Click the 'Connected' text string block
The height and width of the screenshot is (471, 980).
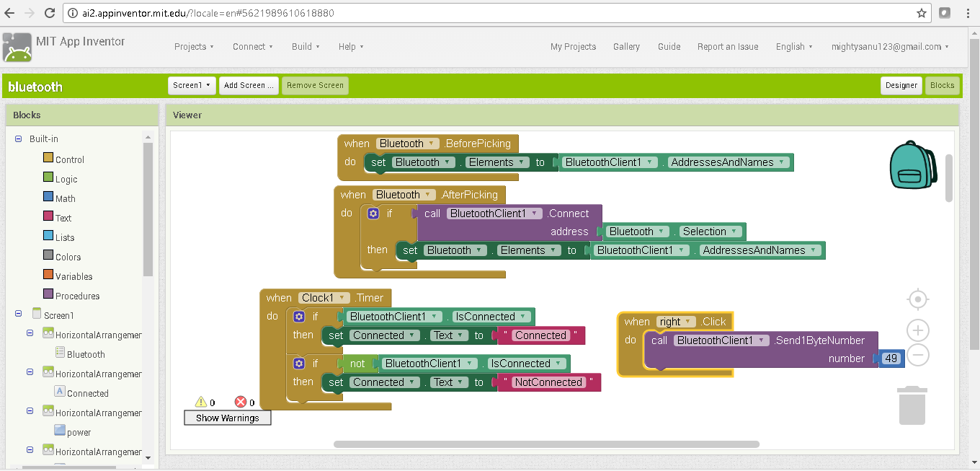click(x=540, y=335)
